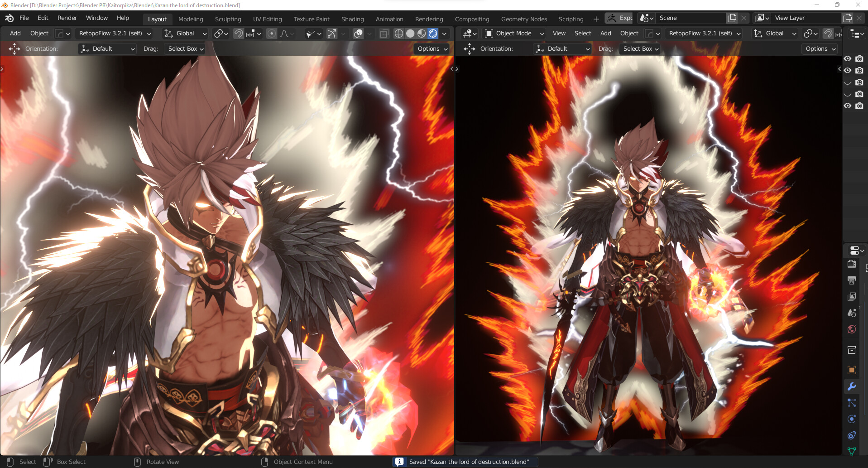The height and width of the screenshot is (468, 868).
Task: Open Render properties tab
Action: (x=852, y=264)
